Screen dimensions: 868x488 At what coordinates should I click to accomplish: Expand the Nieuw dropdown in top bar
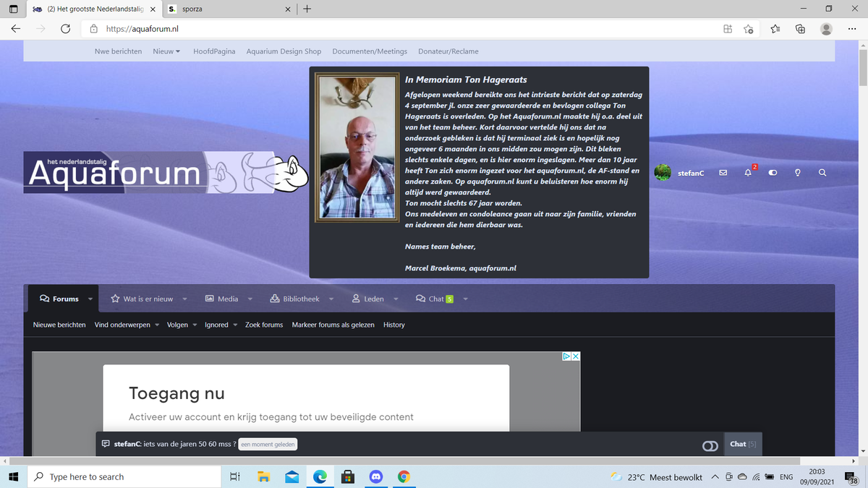[x=166, y=51]
